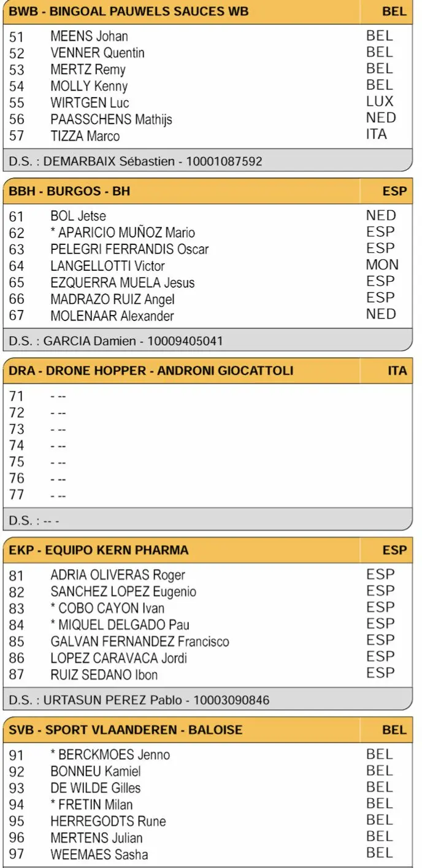Viewport: 422px width, 868px height.
Task: Open the Burgos - BH team header
Action: pos(69,191)
